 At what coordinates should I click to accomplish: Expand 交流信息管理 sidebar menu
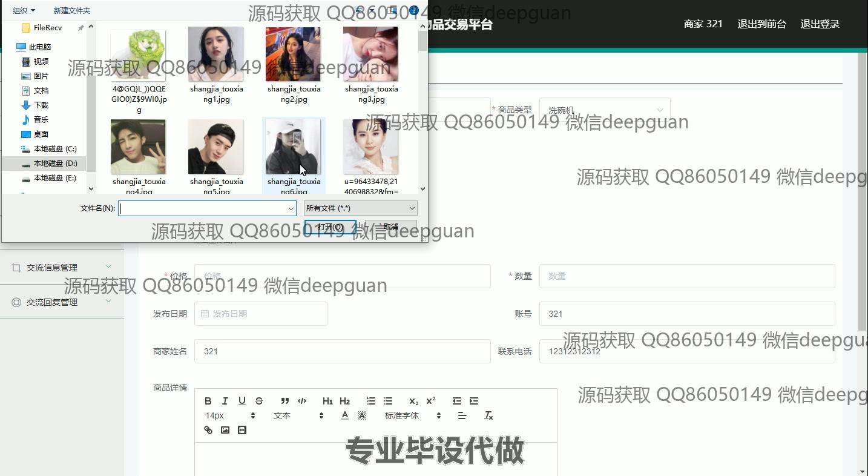coord(62,268)
